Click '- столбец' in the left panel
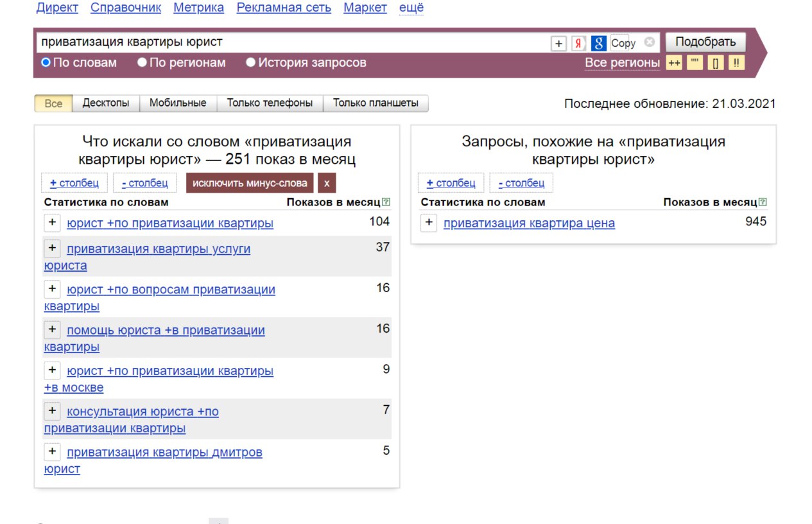The width and height of the screenshot is (812, 524). pyautogui.click(x=144, y=183)
